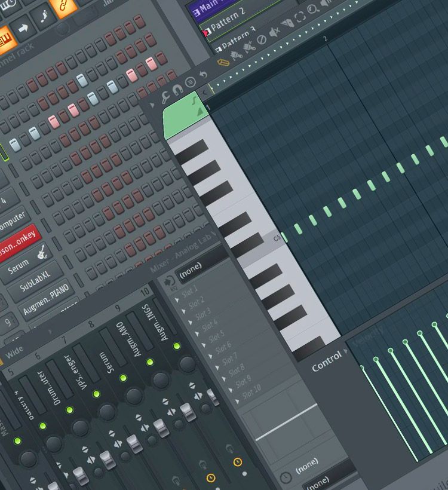Select Pattern 3 in pattern list
Image resolution: width=448 pixels, height=490 pixels.
tap(239, 39)
